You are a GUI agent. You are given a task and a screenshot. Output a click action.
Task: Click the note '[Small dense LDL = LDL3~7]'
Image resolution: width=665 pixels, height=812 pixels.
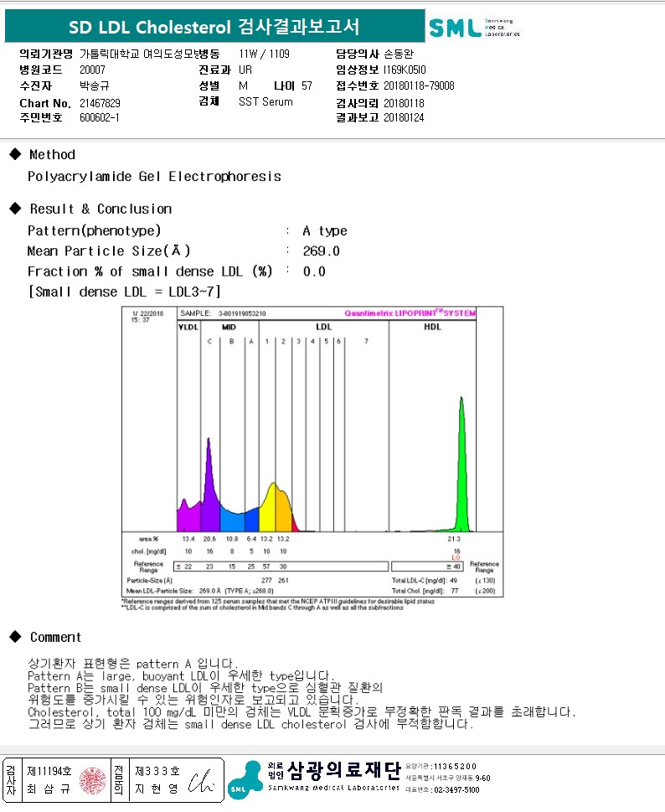tap(124, 292)
